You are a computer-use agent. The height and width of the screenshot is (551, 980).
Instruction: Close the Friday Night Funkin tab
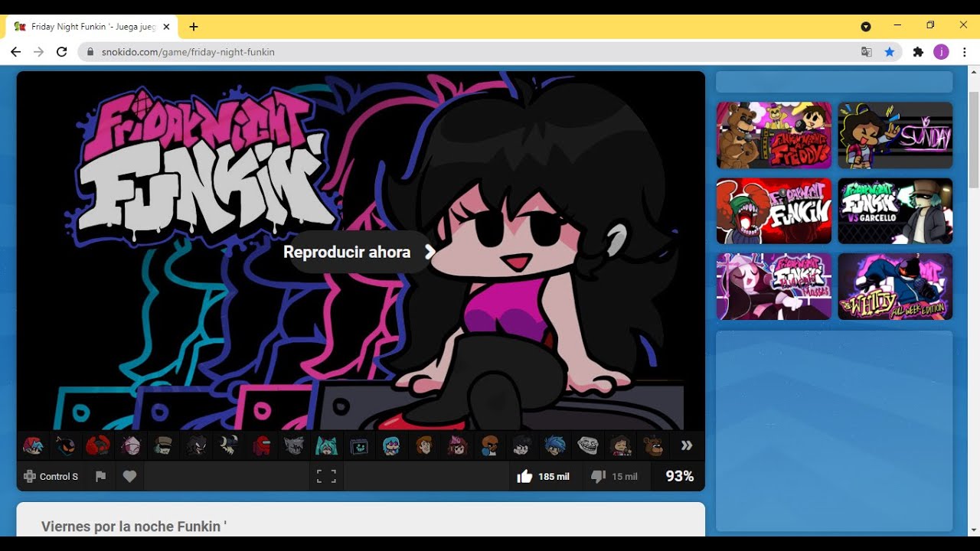166,26
